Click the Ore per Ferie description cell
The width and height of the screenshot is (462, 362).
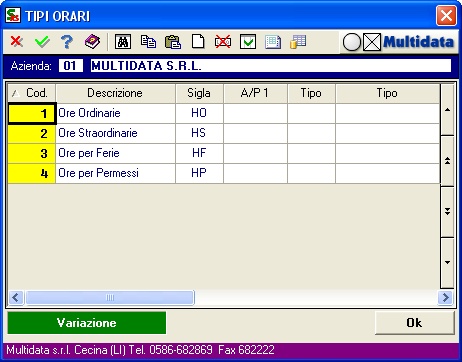tap(115, 153)
